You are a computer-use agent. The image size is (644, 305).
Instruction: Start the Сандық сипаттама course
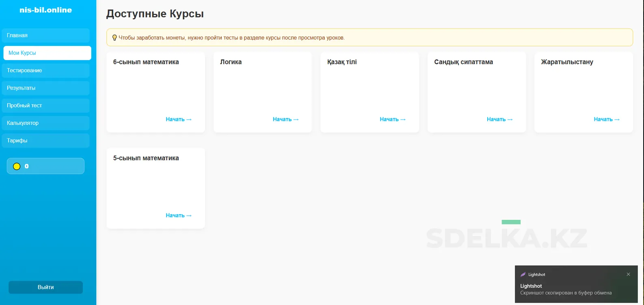(x=500, y=119)
